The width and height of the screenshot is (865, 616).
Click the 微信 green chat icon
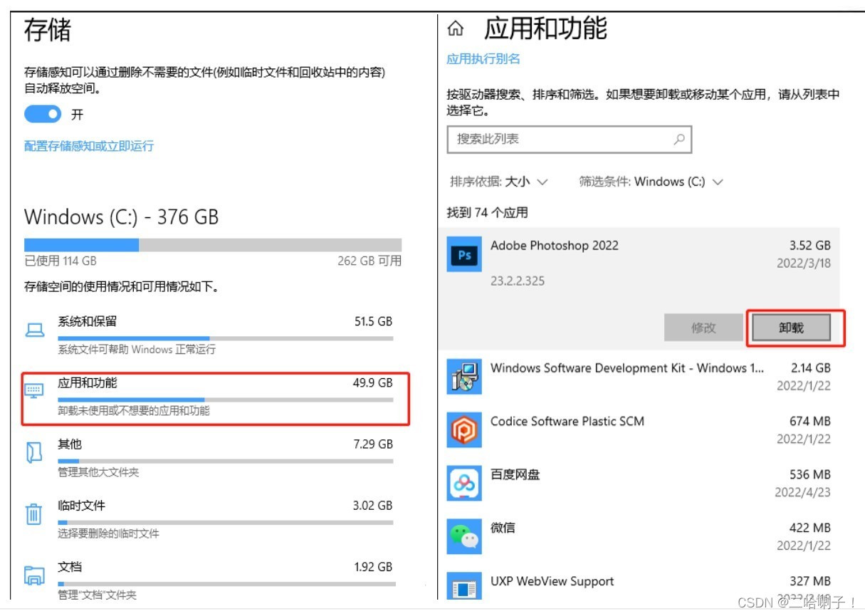pyautogui.click(x=463, y=537)
